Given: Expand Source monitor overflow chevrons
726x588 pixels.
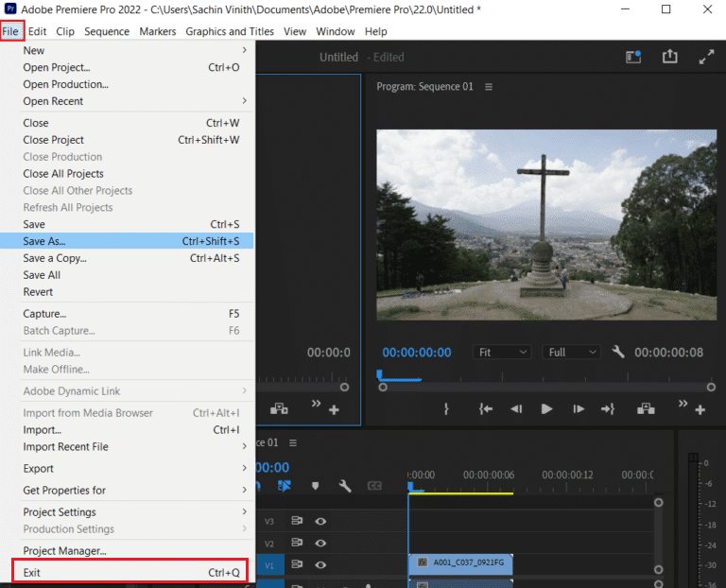Looking at the screenshot, I should tap(316, 404).
